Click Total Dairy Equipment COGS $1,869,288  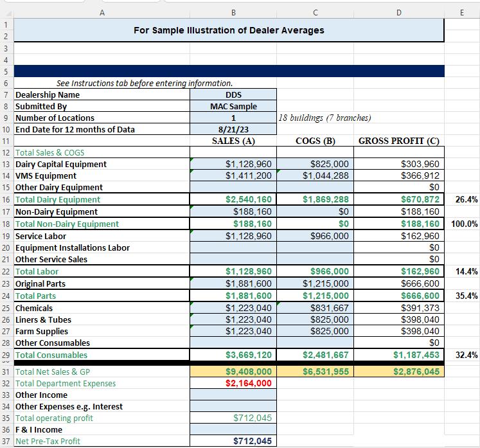pos(316,199)
